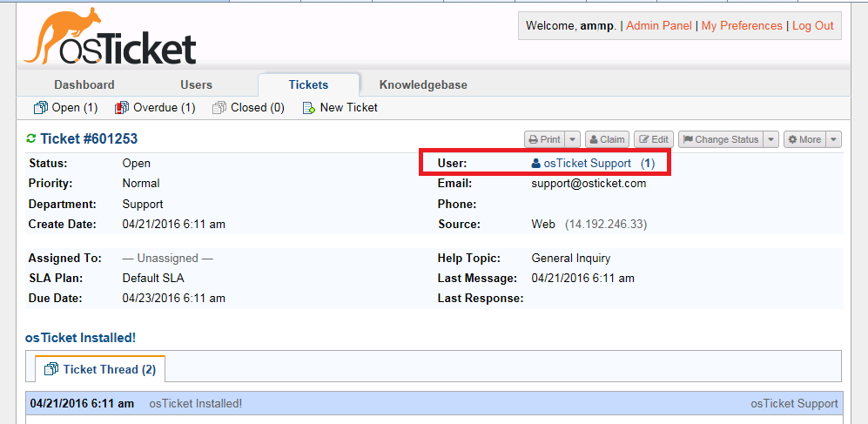The image size is (868, 424).
Task: Open the Dashboard tab
Action: (x=84, y=84)
